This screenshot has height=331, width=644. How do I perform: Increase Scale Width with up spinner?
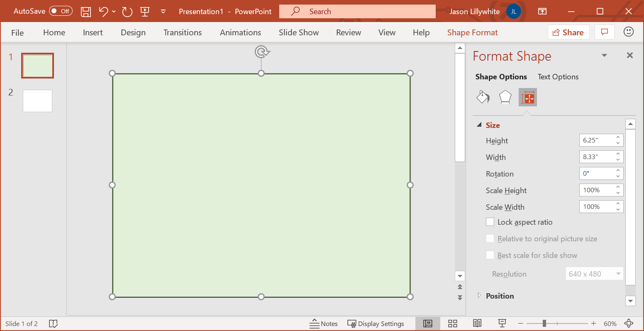(618, 204)
